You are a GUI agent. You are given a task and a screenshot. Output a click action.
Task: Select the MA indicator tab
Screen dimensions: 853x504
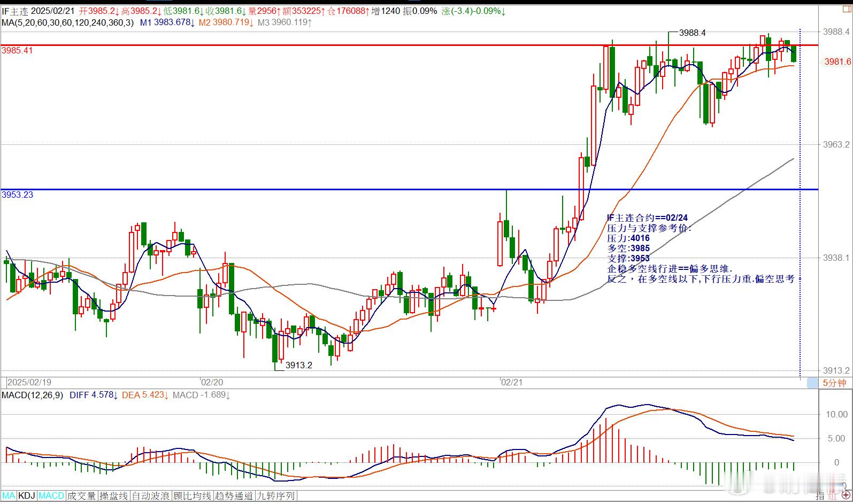[x=9, y=496]
